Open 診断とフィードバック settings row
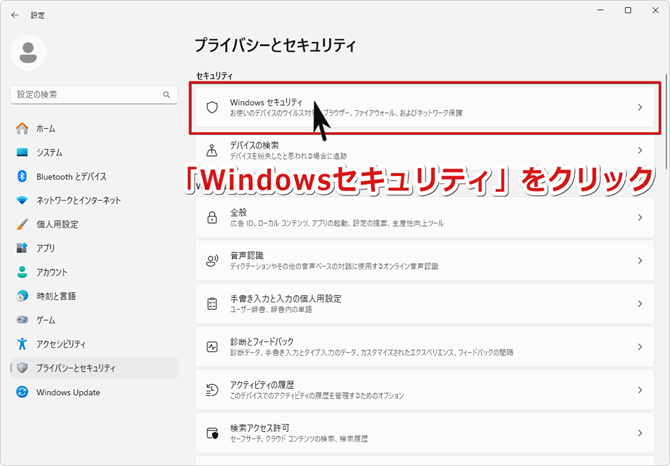The height and width of the screenshot is (466, 670). tap(425, 347)
